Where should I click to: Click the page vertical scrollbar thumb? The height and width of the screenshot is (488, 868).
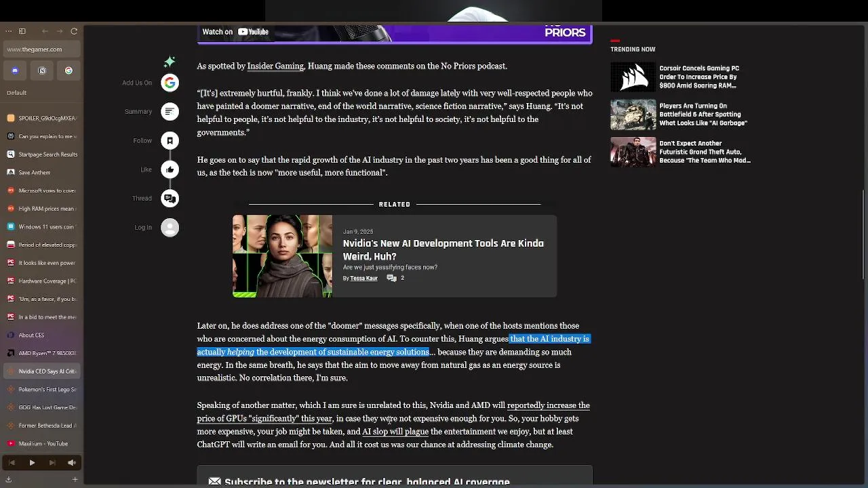[863, 234]
